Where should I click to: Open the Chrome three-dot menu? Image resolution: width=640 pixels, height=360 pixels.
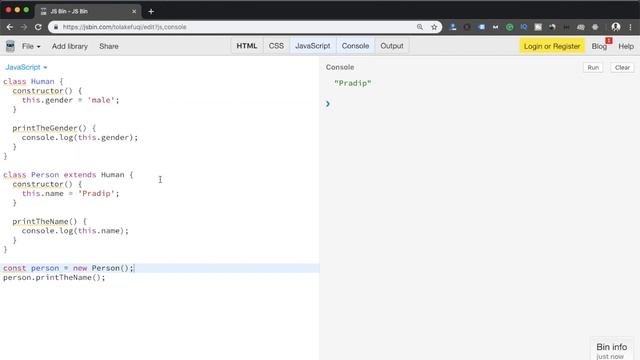point(631,27)
